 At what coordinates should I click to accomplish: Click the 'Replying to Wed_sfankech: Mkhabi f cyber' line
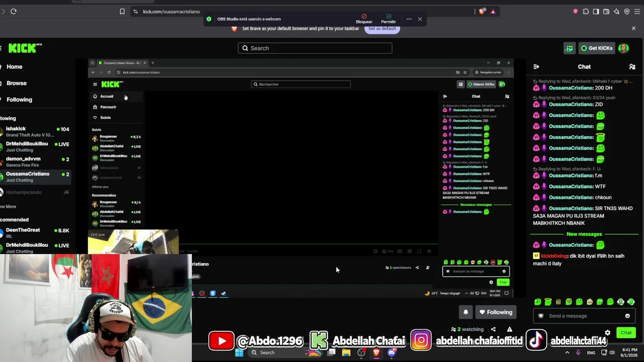[x=583, y=81]
